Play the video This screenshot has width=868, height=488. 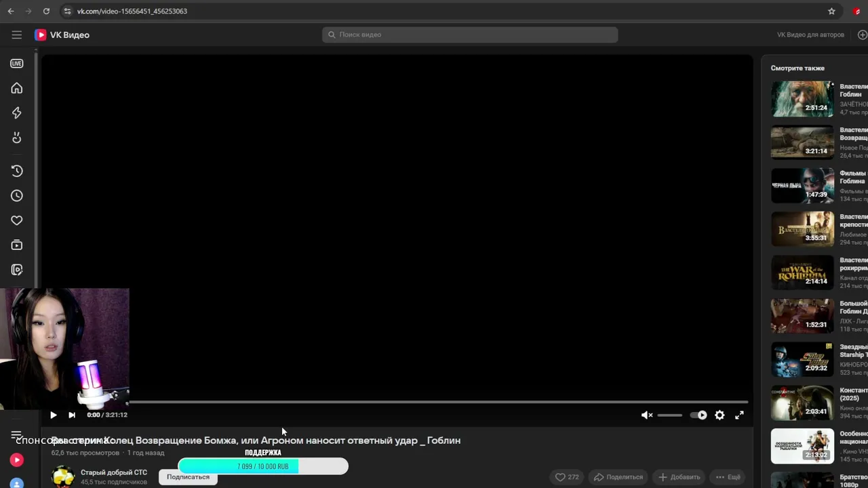(x=53, y=415)
